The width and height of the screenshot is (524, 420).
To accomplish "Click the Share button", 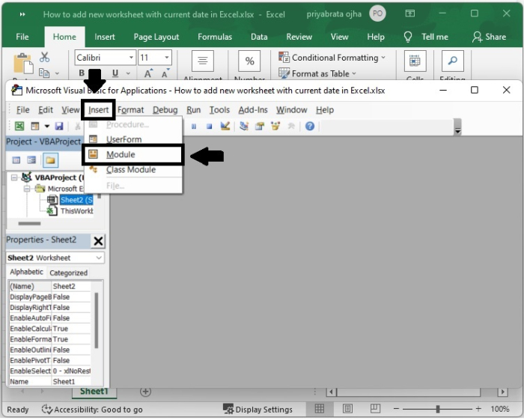I will (x=490, y=37).
